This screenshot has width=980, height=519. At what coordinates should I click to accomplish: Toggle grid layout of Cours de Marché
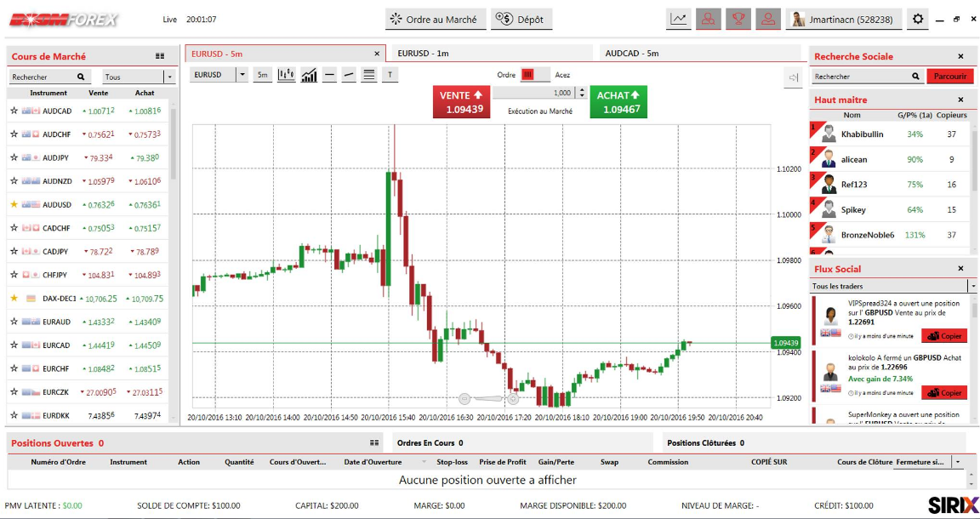[160, 56]
